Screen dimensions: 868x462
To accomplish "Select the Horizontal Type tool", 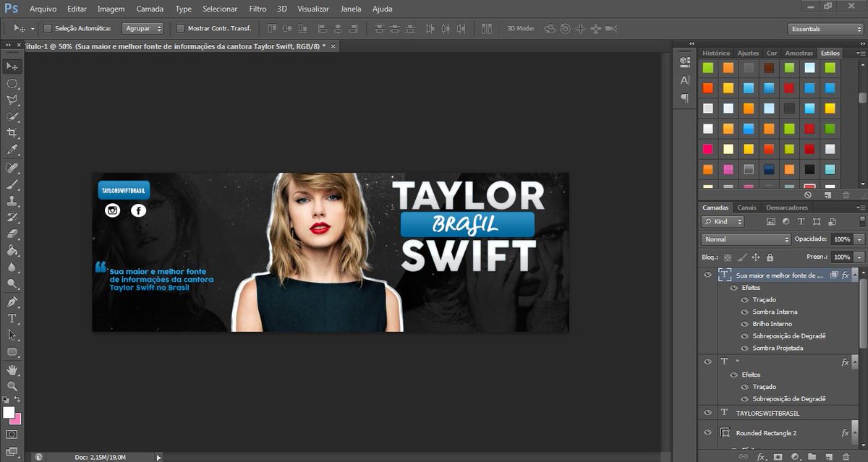I will pos(12,318).
